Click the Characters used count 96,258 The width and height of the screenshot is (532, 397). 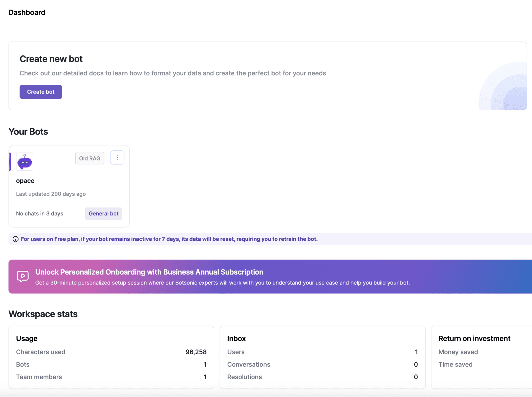196,352
